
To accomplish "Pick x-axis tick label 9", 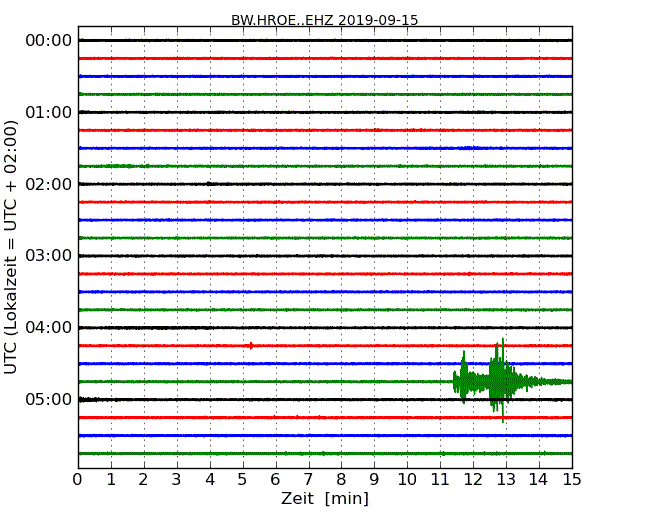I will click(374, 480).
